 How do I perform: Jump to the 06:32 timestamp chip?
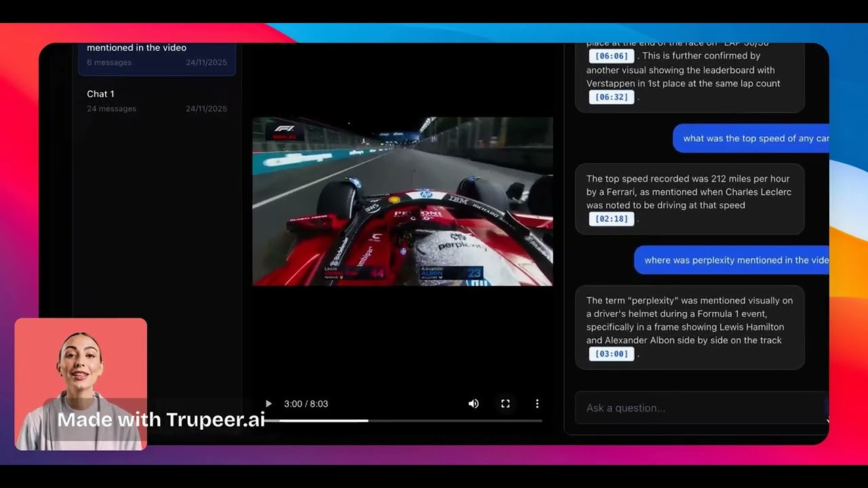click(x=611, y=98)
